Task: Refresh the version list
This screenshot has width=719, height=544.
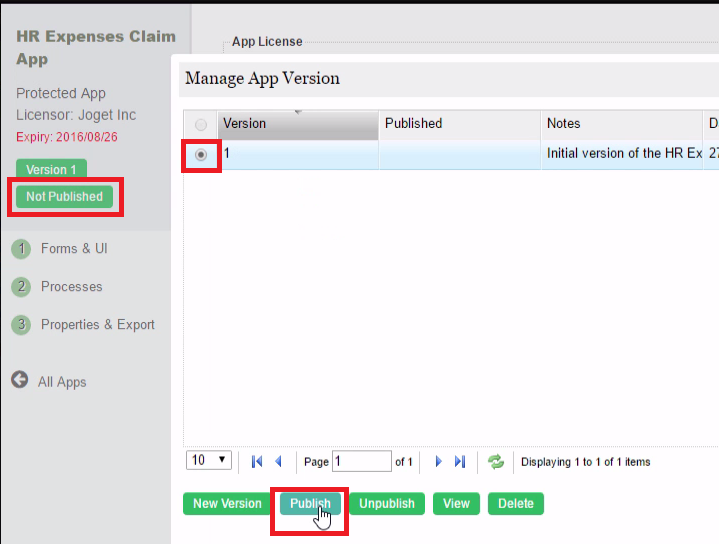Action: click(x=496, y=461)
